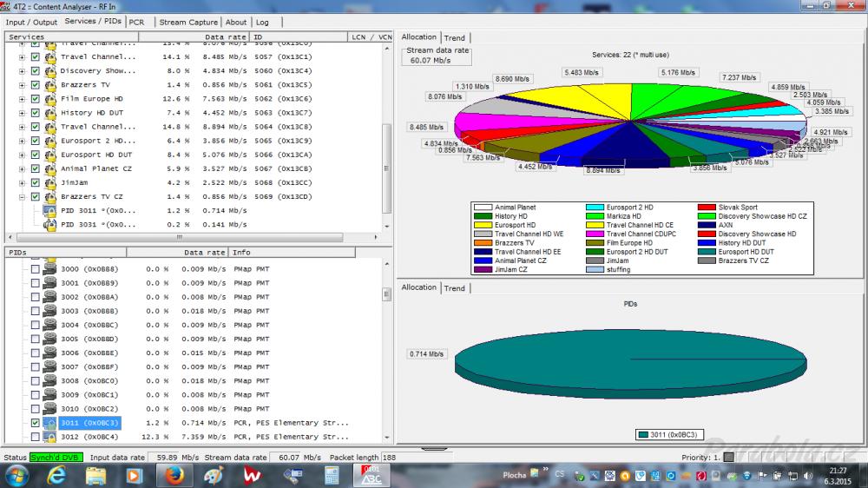Click the film reel icon beside PID 3009
The height and width of the screenshot is (488, 868).
[49, 394]
